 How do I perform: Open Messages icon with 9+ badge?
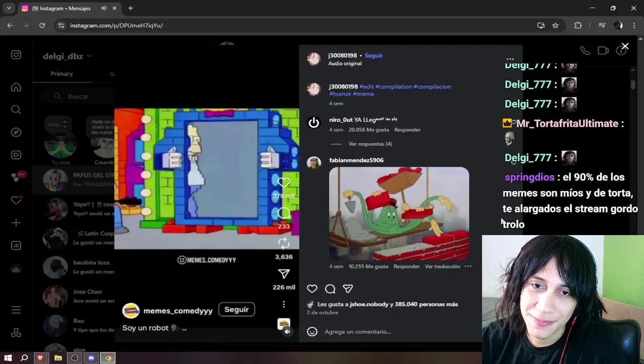[16, 177]
